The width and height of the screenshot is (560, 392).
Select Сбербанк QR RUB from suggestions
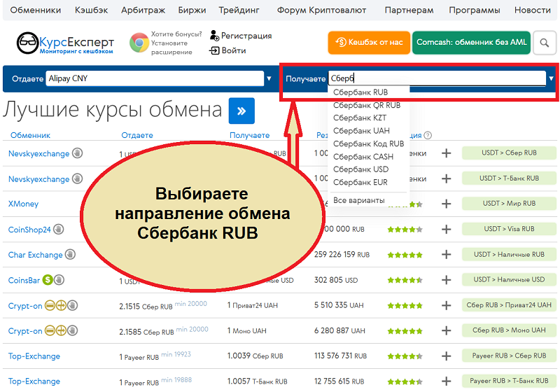pos(367,105)
